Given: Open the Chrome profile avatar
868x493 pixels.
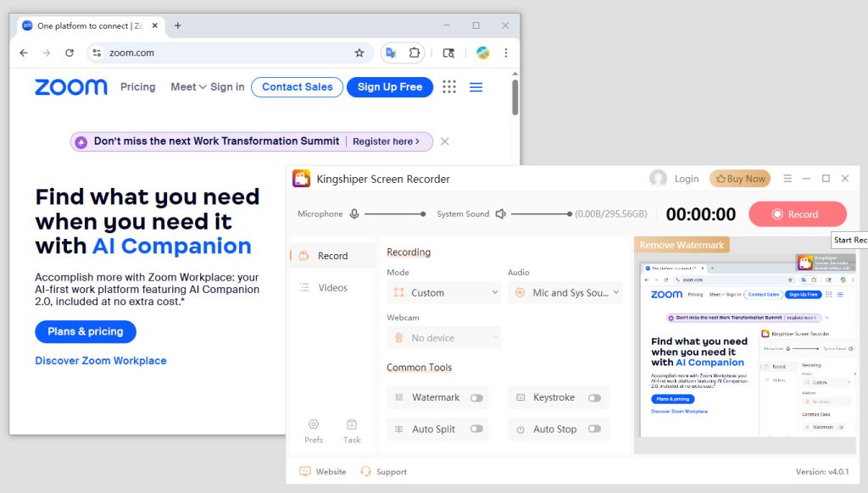Looking at the screenshot, I should 482,53.
